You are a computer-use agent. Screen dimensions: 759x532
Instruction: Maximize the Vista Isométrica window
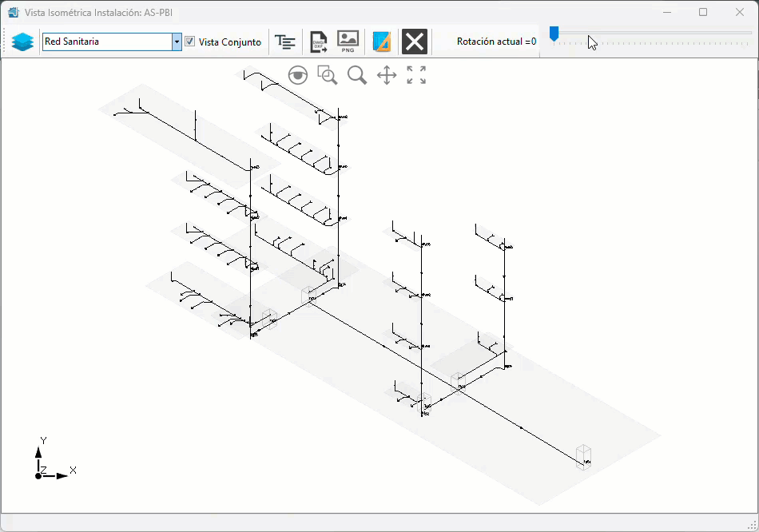[x=703, y=12]
